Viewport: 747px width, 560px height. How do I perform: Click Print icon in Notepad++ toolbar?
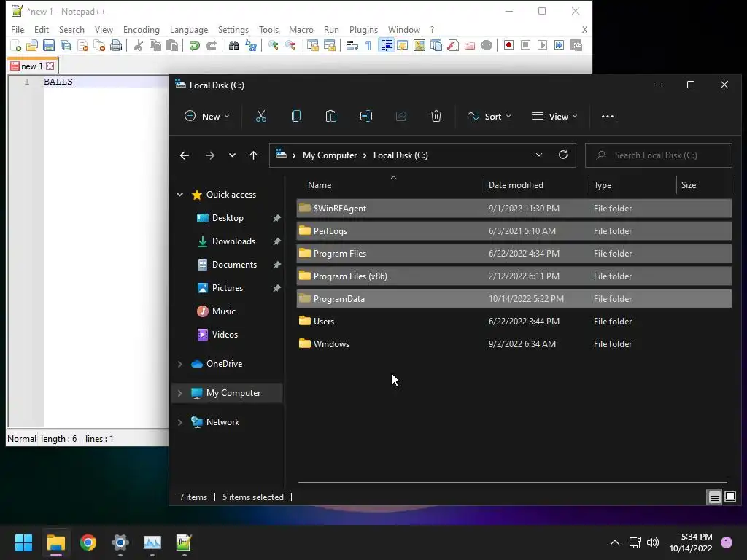116,45
